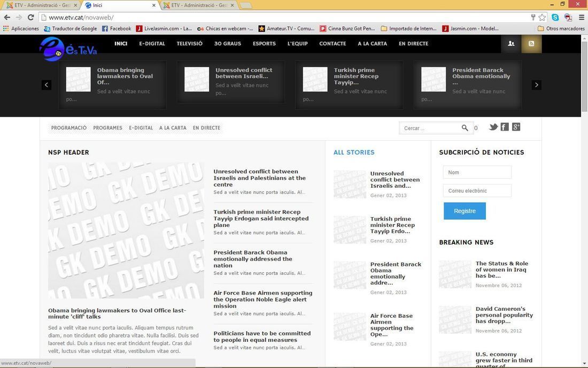Open Breaking News item David Cameron's personal popularity

tap(504, 315)
